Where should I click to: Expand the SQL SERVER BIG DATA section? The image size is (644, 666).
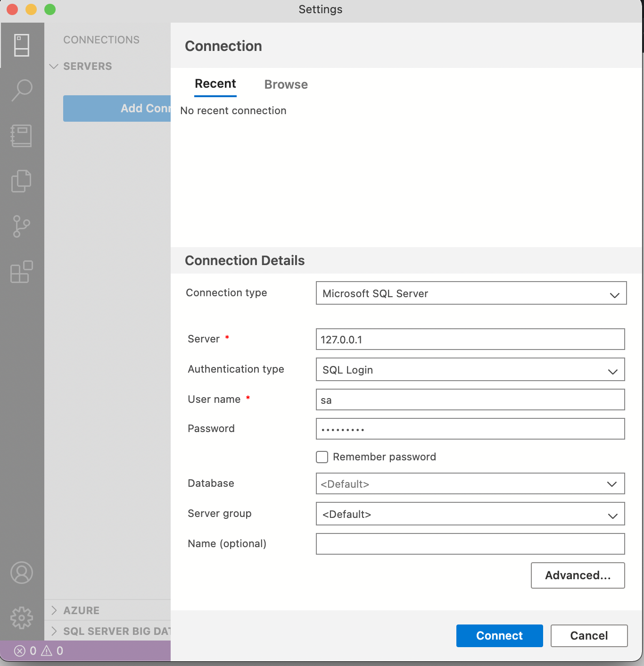coord(110,631)
